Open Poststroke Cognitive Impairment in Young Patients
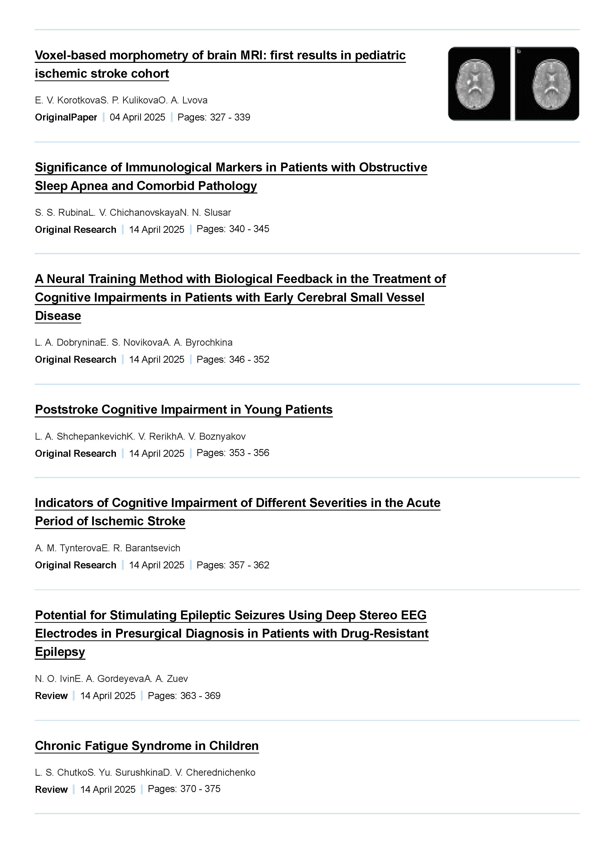614x868 pixels. [184, 410]
